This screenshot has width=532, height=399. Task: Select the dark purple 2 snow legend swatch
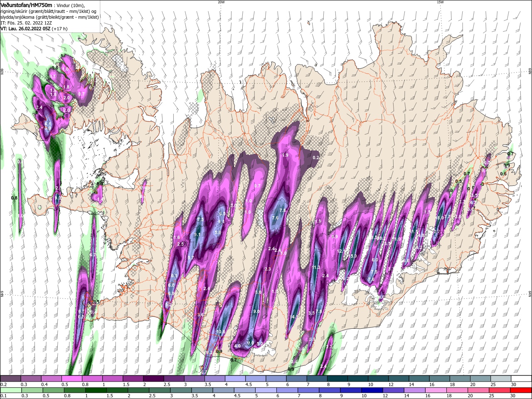click(x=153, y=378)
